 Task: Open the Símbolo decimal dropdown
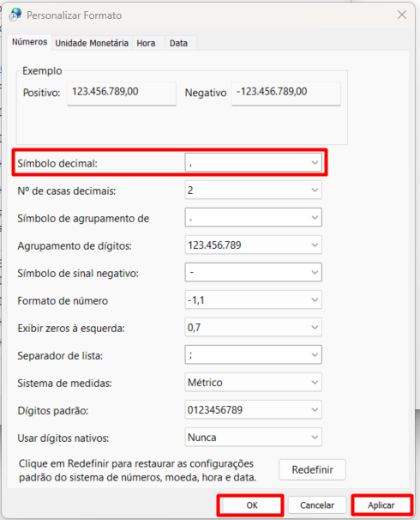tap(254, 162)
